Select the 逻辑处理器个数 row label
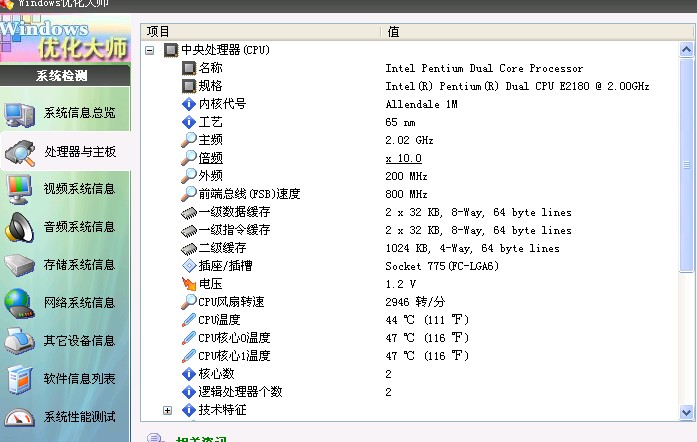The width and height of the screenshot is (697, 442). (240, 392)
